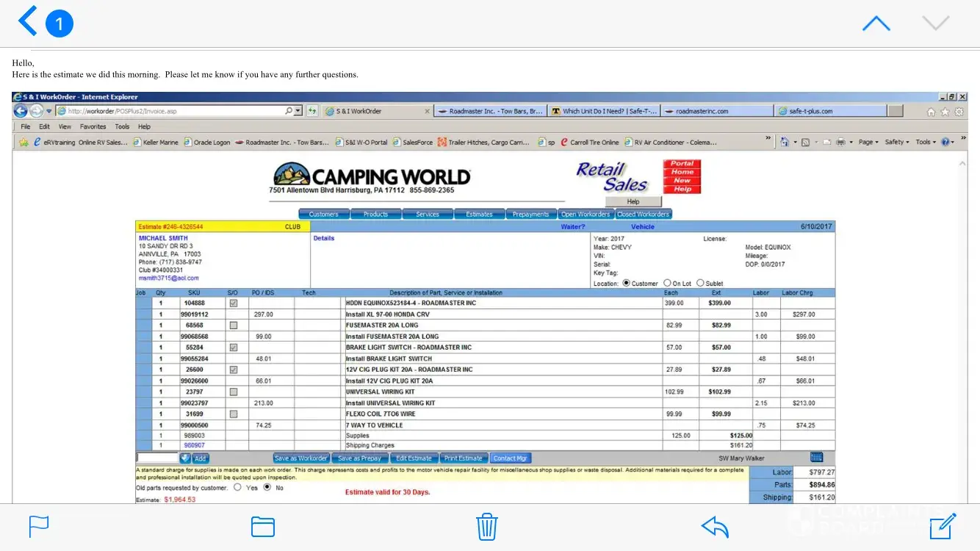Open the Page dropdown in IE toolbar
Image resolution: width=980 pixels, height=551 pixels.
click(868, 142)
